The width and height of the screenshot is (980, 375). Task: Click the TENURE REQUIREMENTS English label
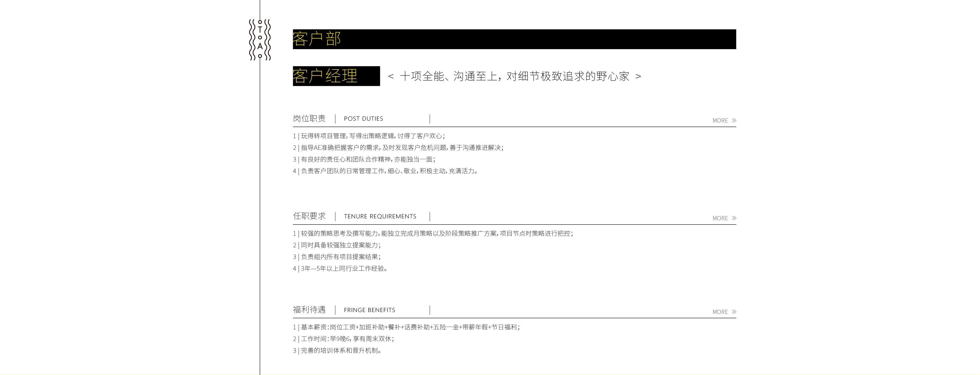(x=380, y=217)
